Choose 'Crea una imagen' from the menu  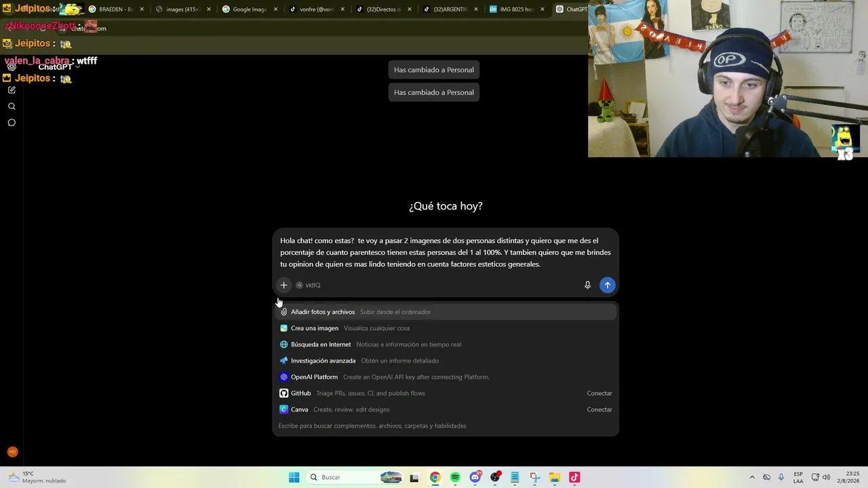446,328
